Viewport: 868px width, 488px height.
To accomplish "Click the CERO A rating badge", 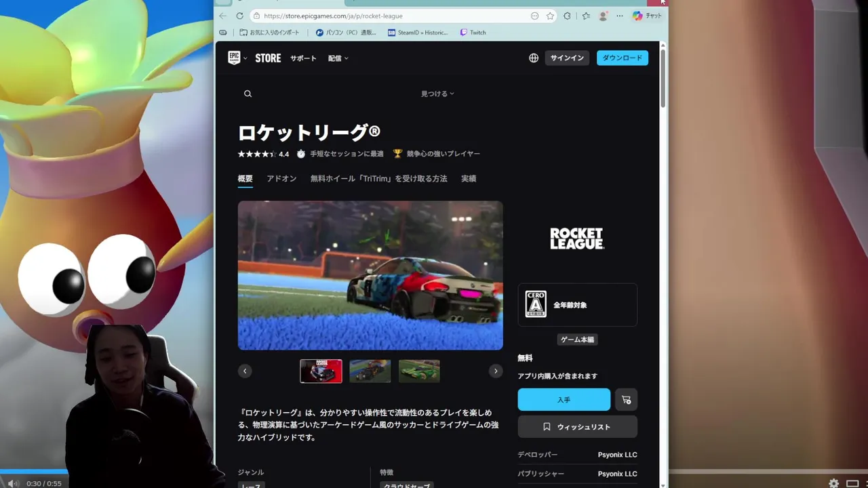I will [536, 304].
